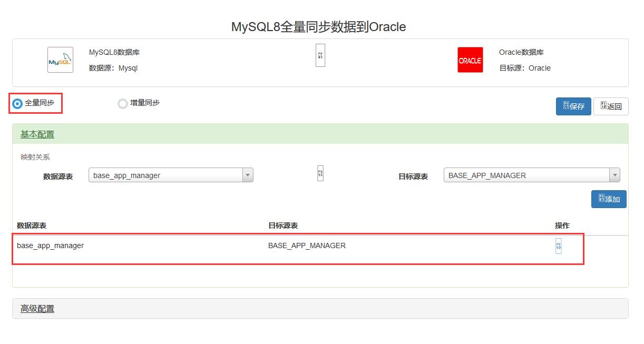This screenshot has height=344, width=644.
Task: Click the MySQL database logo
Action: pyautogui.click(x=60, y=60)
